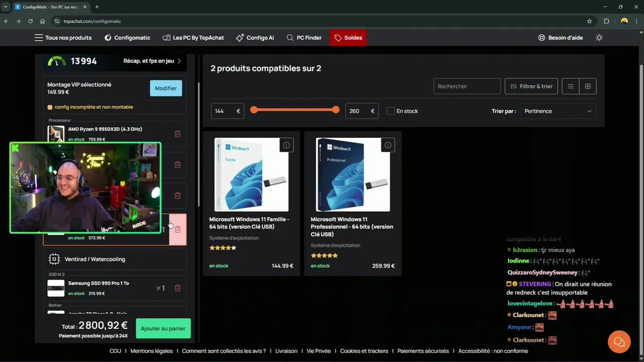Screen dimensions: 644x362
Task: Click Besoin d'aide help link
Action: (x=560, y=38)
